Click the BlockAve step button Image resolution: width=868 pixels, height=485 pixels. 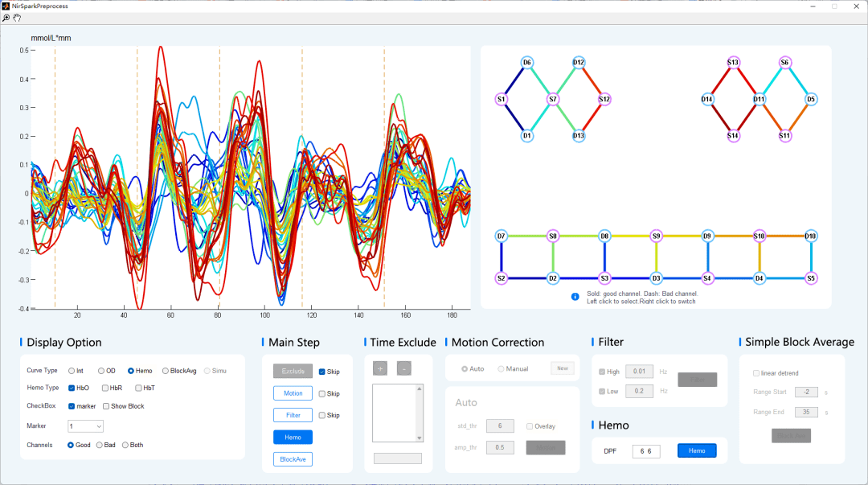293,459
